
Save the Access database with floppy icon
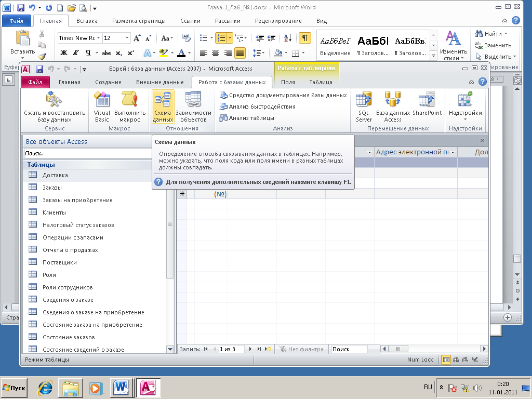point(39,69)
